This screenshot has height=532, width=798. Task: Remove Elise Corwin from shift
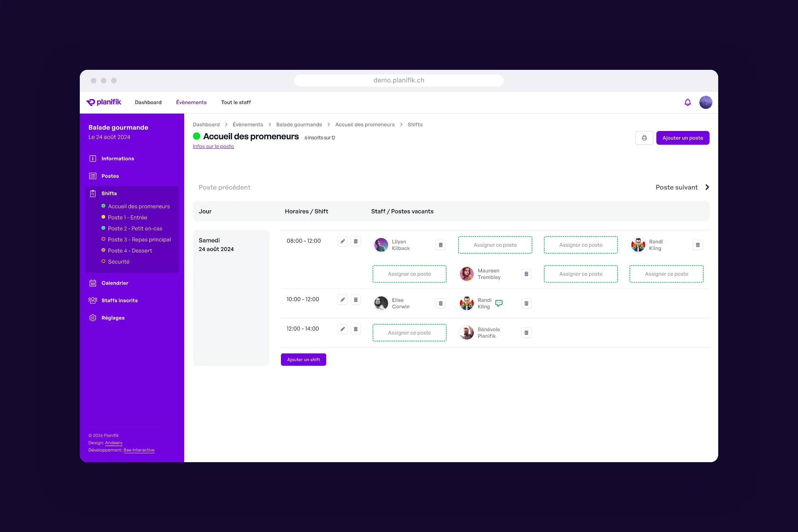coord(440,303)
